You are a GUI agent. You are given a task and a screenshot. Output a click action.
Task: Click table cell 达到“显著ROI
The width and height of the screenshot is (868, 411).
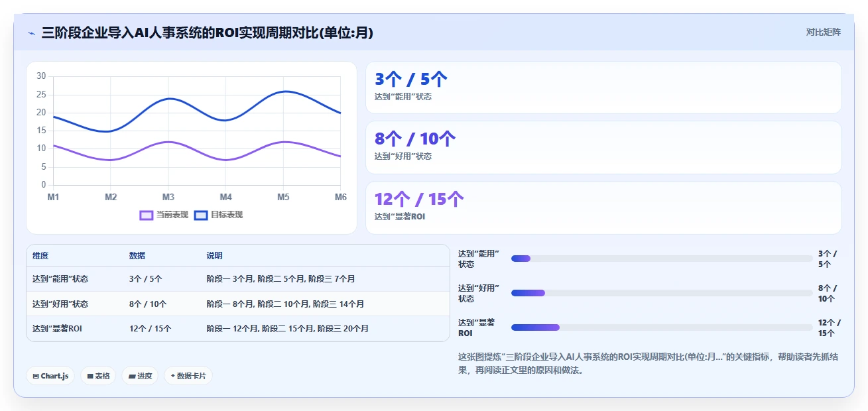click(57, 328)
